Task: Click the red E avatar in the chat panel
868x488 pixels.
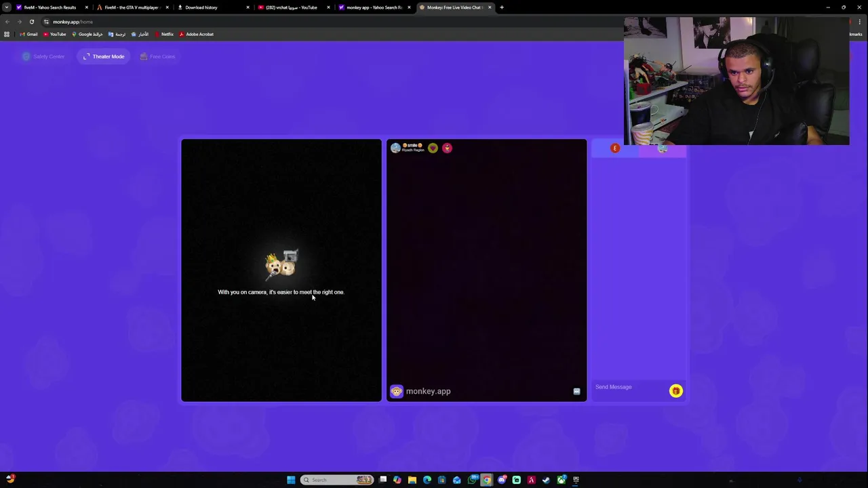Action: click(x=615, y=148)
